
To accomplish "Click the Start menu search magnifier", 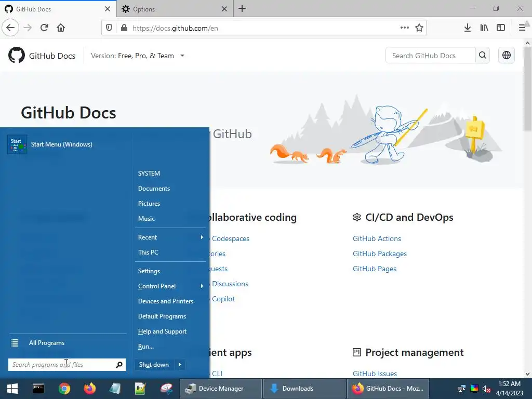I will coord(119,365).
